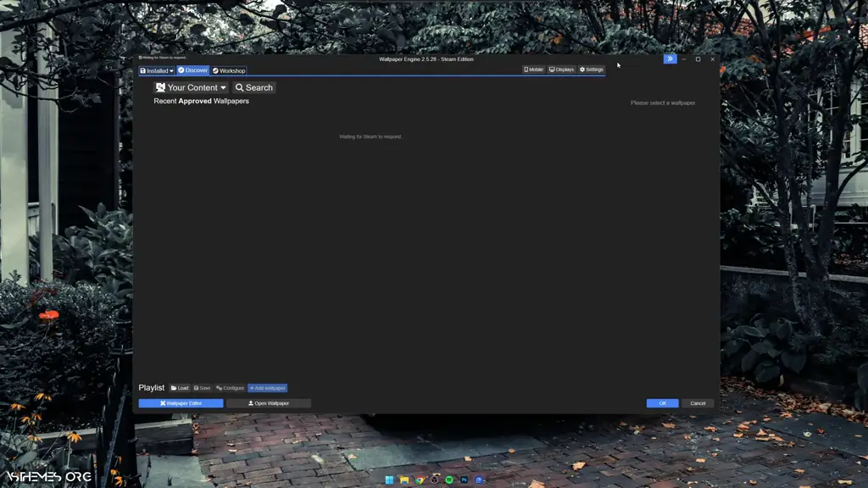Load a saved playlist
868x488 pixels.
coord(180,388)
